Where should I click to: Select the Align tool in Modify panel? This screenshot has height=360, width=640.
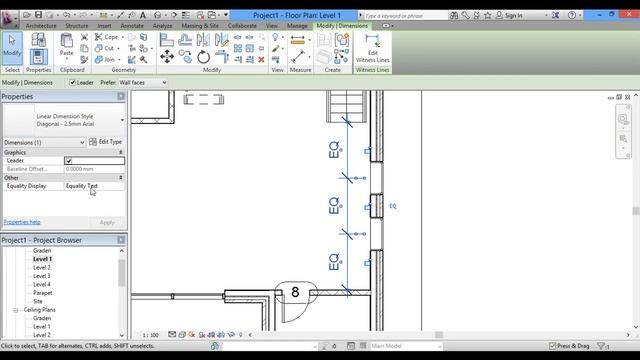(167, 40)
